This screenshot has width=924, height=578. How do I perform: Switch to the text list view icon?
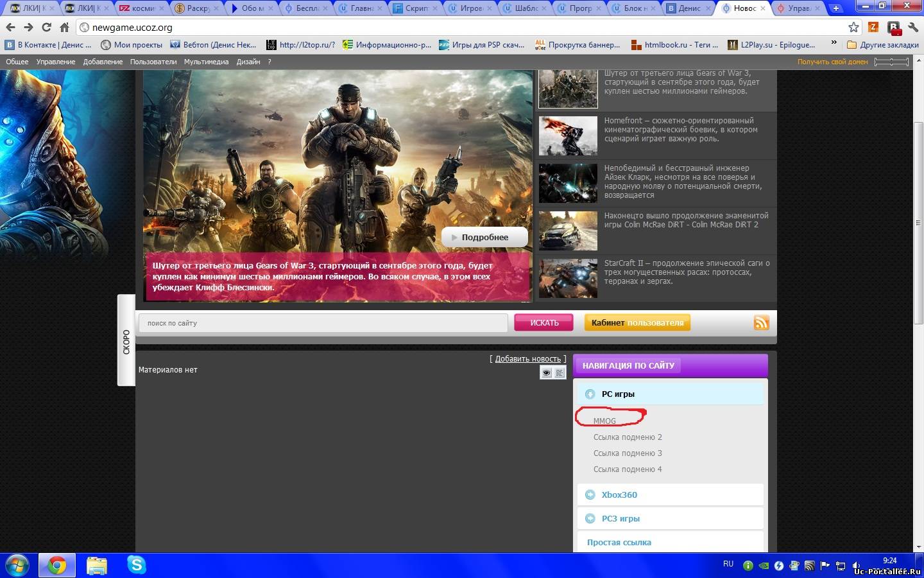click(x=560, y=372)
